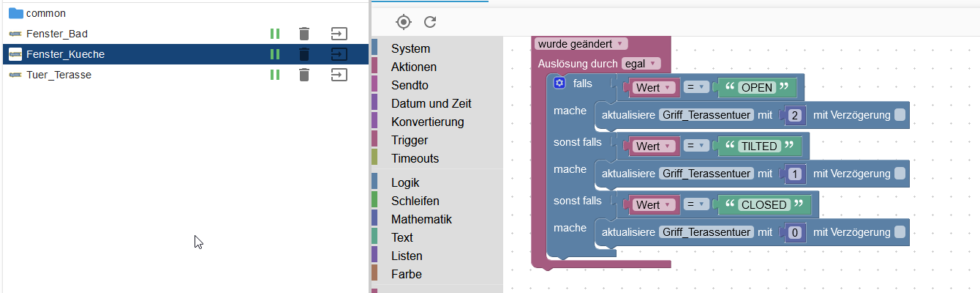980x293 pixels.
Task: Click the blue gear on the falls block
Action: pos(559,84)
